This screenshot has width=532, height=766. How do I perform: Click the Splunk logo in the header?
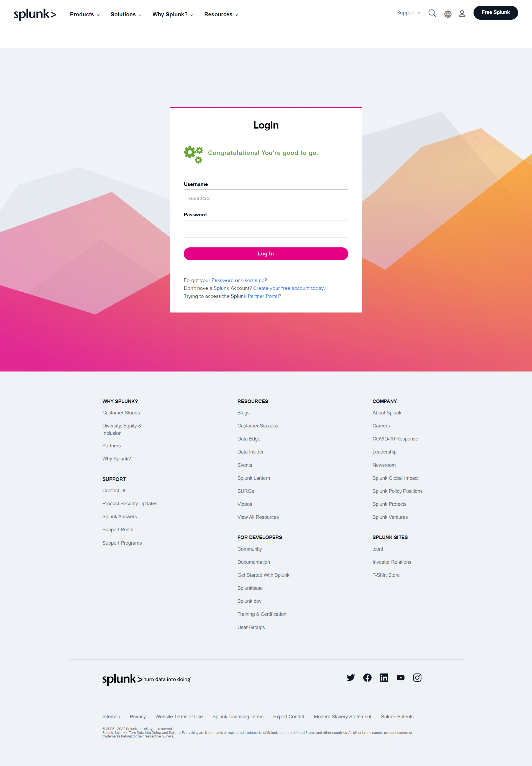click(35, 14)
